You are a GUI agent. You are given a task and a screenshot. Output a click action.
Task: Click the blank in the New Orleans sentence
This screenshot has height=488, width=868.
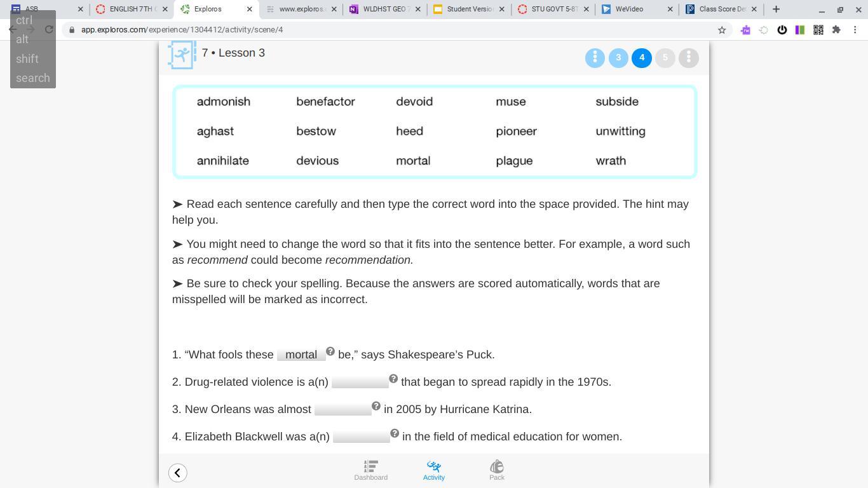coord(343,409)
